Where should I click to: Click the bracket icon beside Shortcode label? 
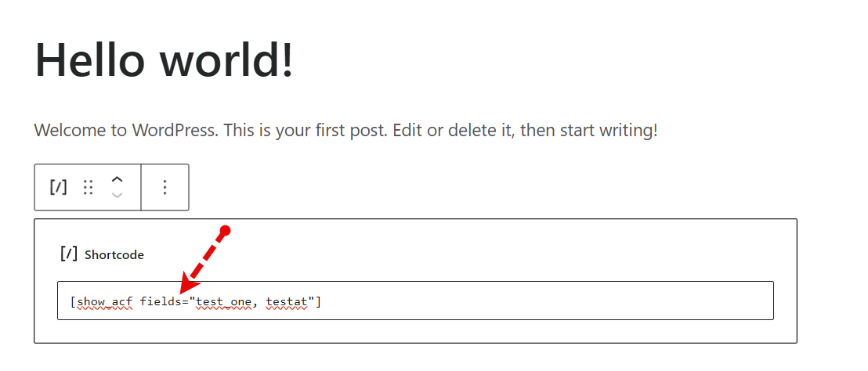[x=69, y=254]
